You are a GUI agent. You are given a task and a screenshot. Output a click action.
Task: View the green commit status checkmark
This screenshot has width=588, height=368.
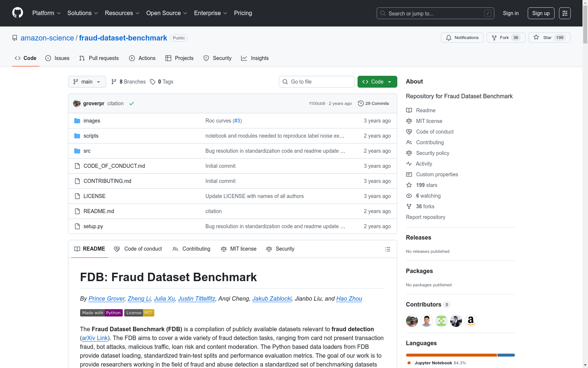pos(132,103)
